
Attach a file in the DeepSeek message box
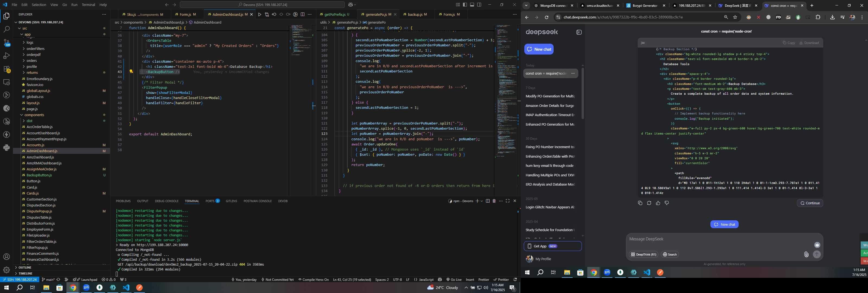(806, 254)
